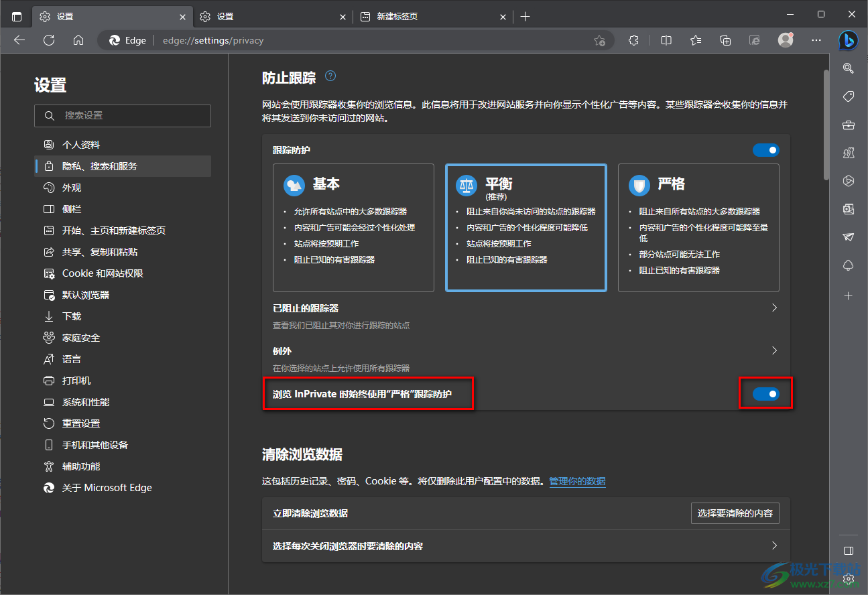Viewport: 868px width, 595px height.
Task: Open the tab actions menu icon
Action: (x=17, y=16)
